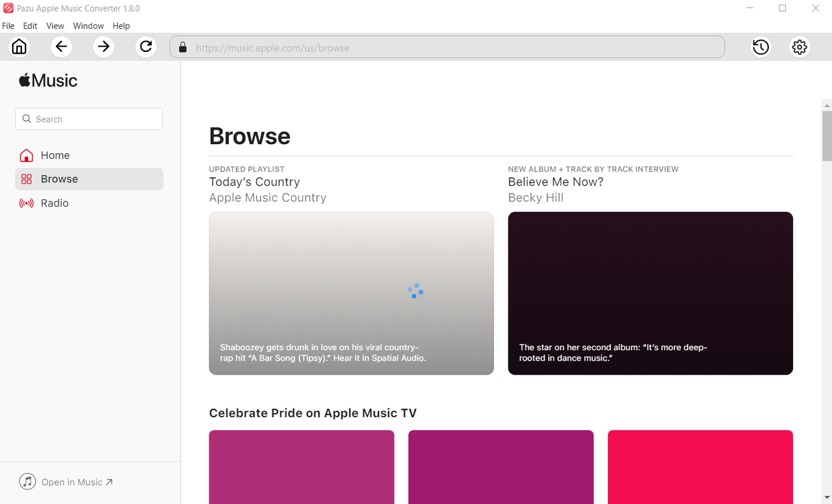
Task: Open conversion history clock icon
Action: point(760,47)
